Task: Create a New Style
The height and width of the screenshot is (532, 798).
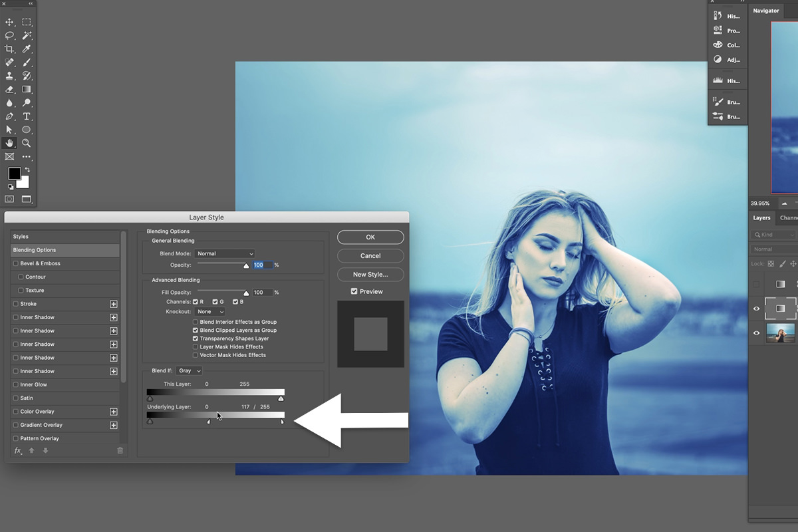Action: [370, 274]
